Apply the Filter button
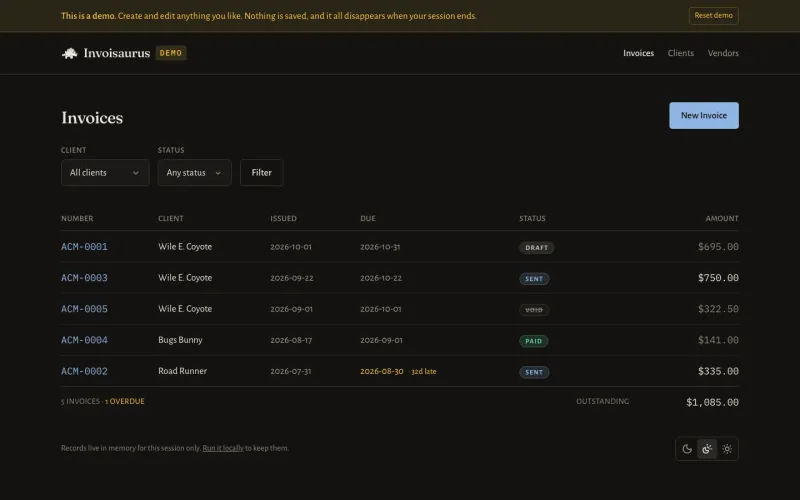Screen dimensions: 800x500 point(261,172)
